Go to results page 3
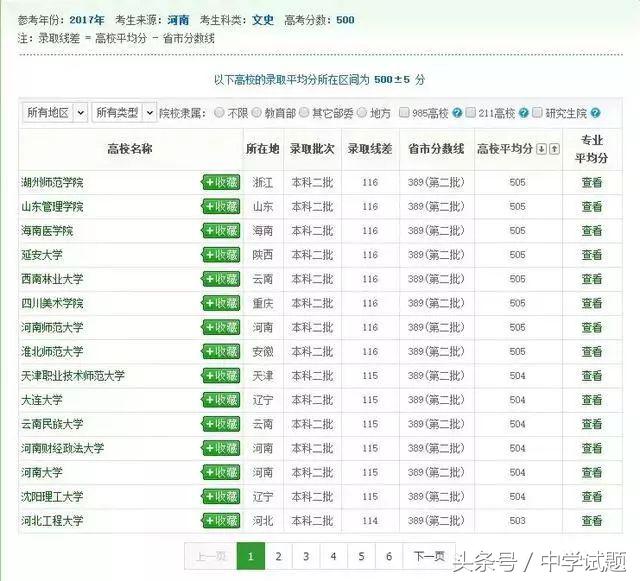This screenshot has width=640, height=581. pyautogui.click(x=306, y=556)
